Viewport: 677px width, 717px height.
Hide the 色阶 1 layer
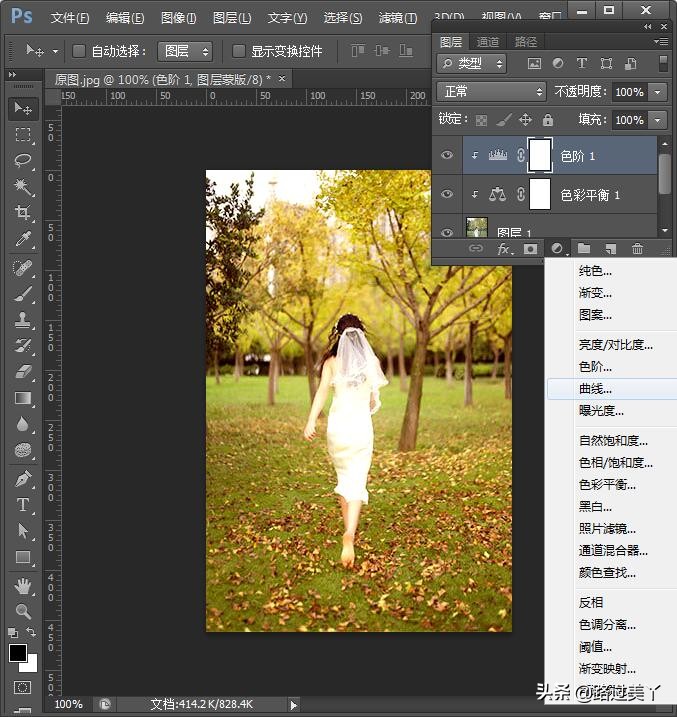447,155
